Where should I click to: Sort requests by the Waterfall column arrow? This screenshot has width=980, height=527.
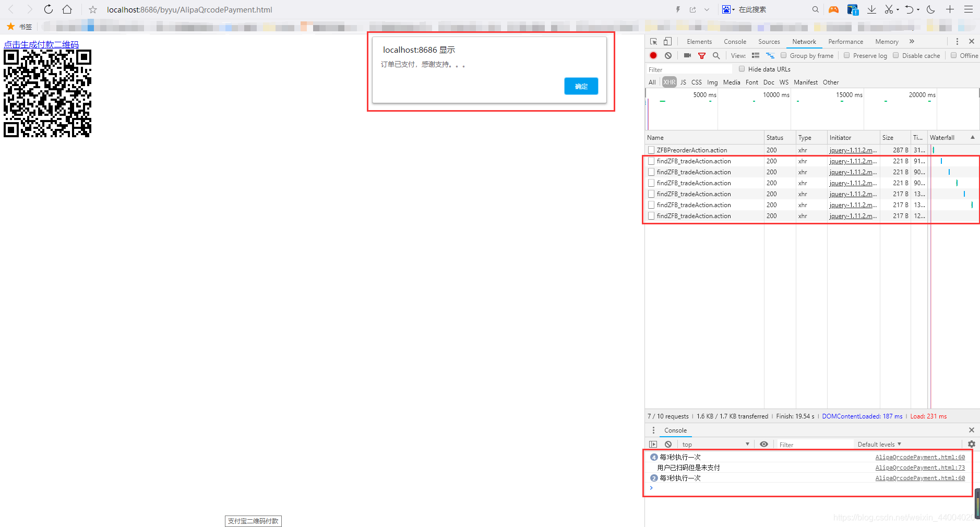coord(973,137)
